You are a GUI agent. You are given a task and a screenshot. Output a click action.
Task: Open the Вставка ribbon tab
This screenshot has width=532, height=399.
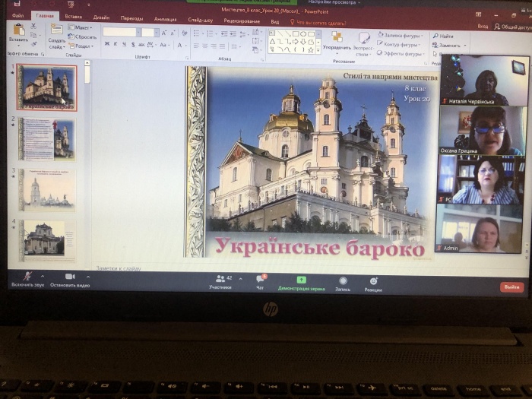tap(73, 16)
